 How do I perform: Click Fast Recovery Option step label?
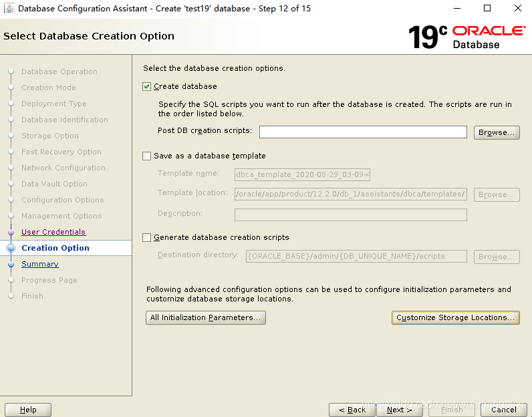(61, 152)
